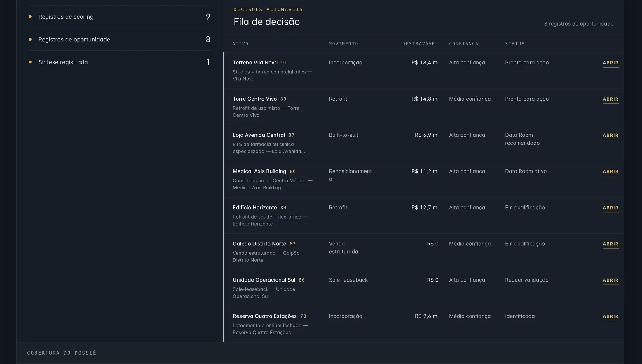Open Unidade Operacional Sul via ABRIR

tap(610, 280)
